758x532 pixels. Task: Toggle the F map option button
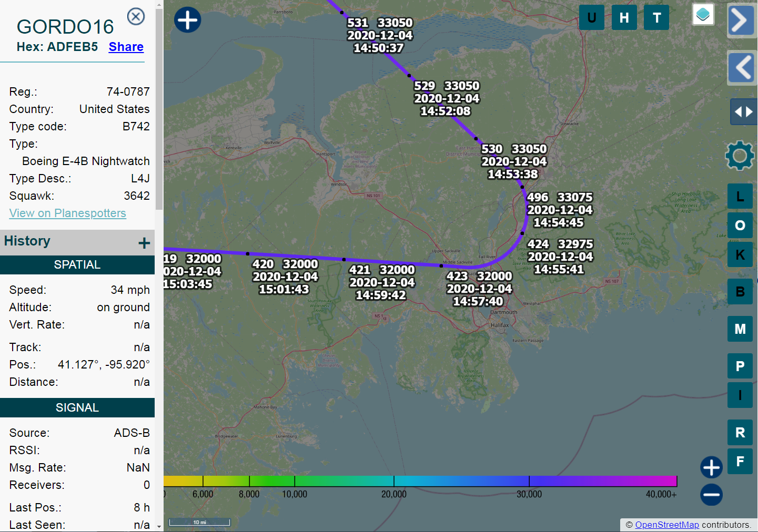tap(740, 462)
